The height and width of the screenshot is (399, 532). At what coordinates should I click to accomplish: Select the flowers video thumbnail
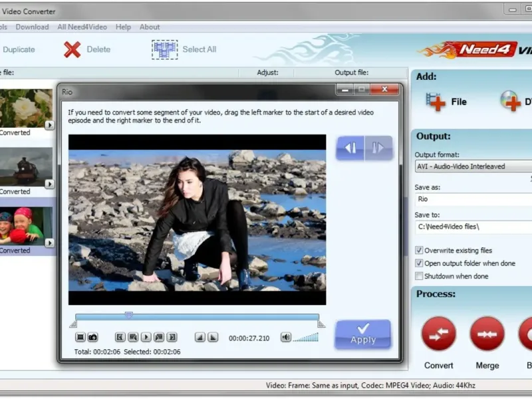[26, 108]
